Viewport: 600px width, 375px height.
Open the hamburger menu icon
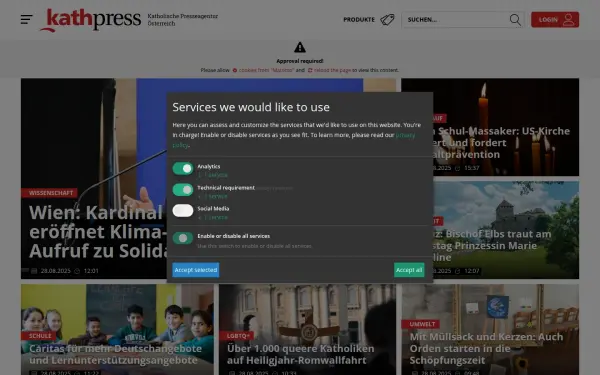26,19
